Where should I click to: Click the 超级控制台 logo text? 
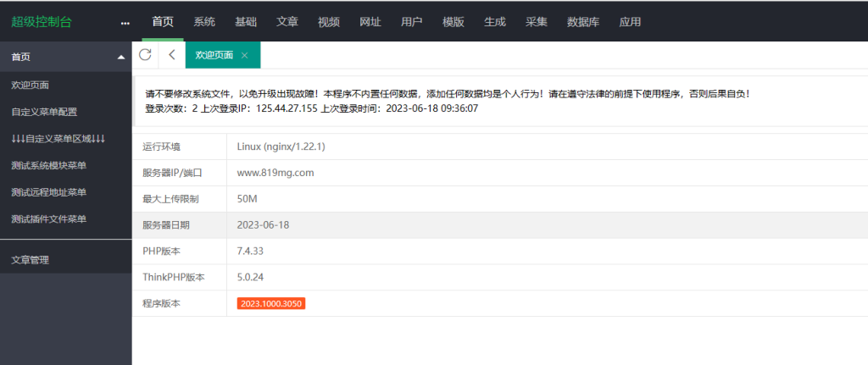[x=42, y=22]
